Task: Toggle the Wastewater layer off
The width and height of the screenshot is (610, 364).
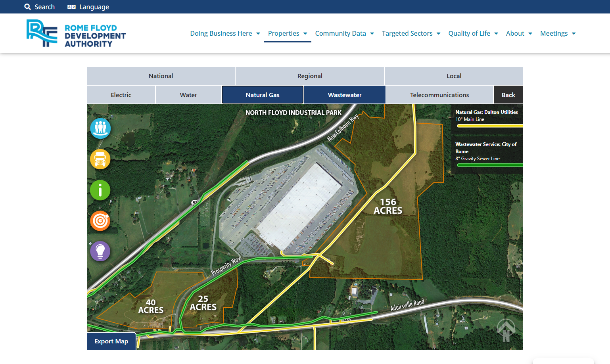Action: tap(345, 95)
